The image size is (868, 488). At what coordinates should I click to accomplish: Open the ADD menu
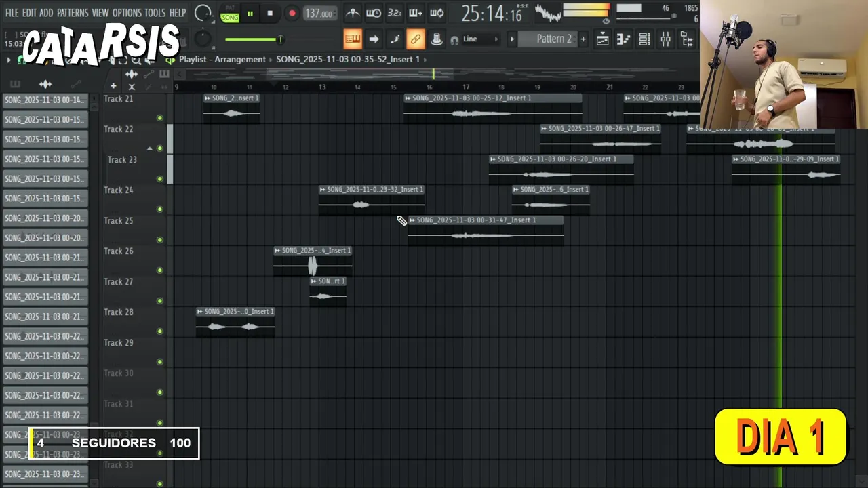[46, 13]
